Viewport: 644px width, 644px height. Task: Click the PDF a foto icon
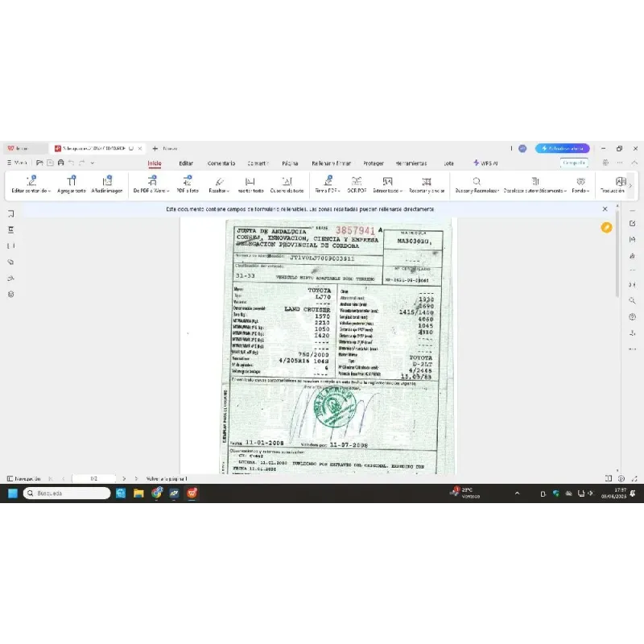188,185
